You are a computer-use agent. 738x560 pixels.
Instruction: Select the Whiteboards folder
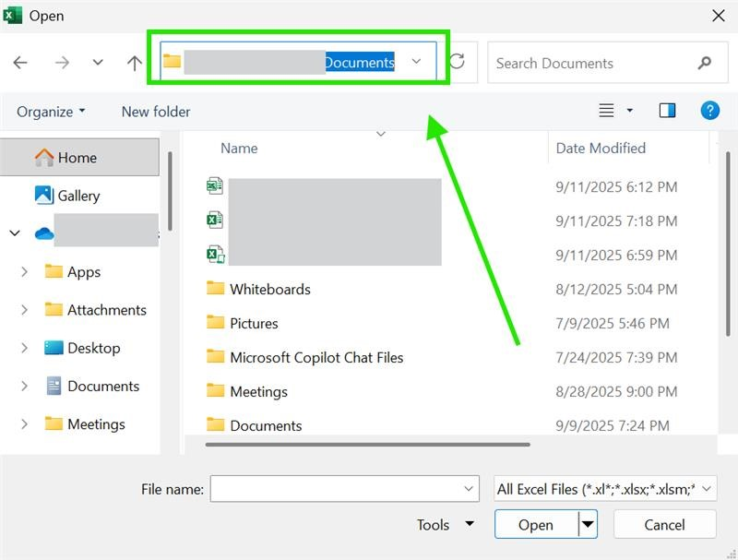pos(270,289)
